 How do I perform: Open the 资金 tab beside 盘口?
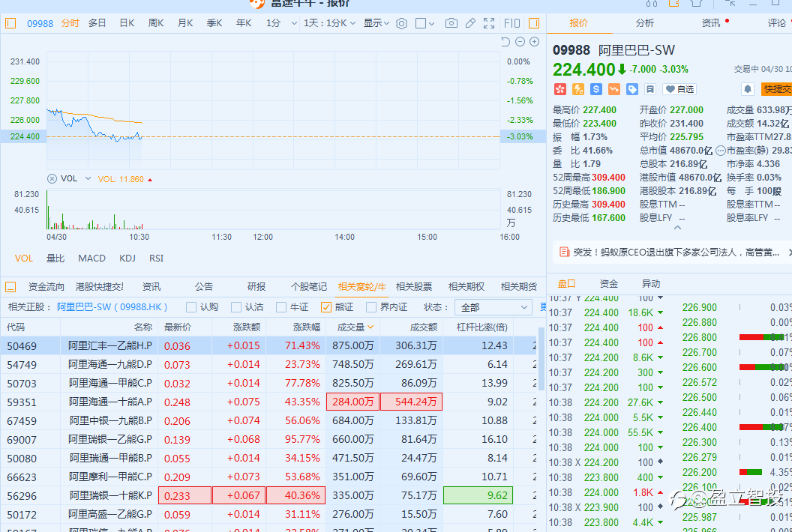pyautogui.click(x=609, y=284)
